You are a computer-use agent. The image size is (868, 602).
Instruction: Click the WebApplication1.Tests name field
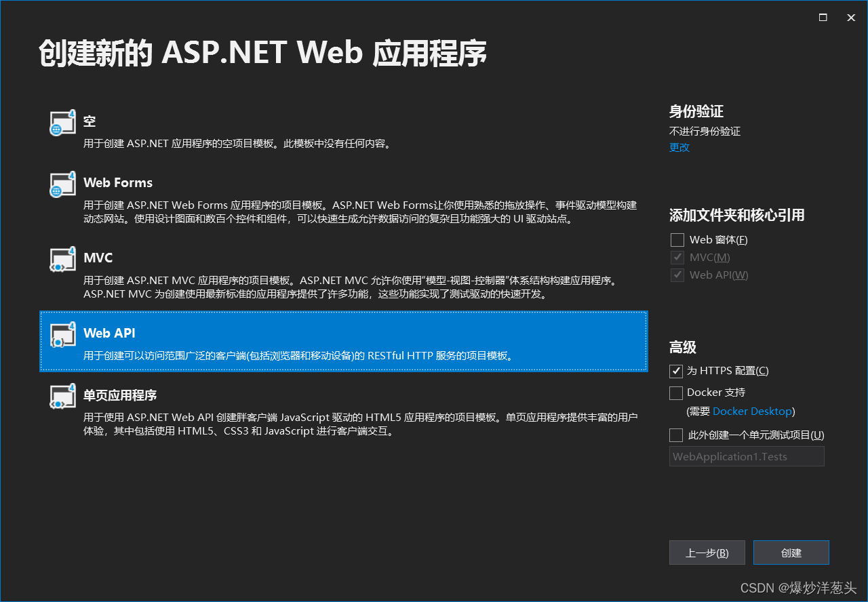tap(746, 456)
